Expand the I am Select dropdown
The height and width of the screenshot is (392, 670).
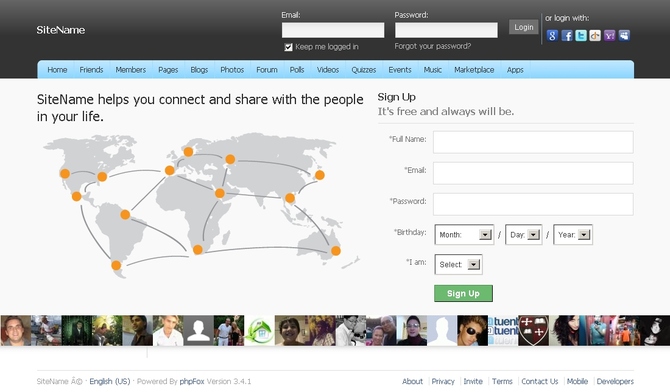(x=458, y=265)
